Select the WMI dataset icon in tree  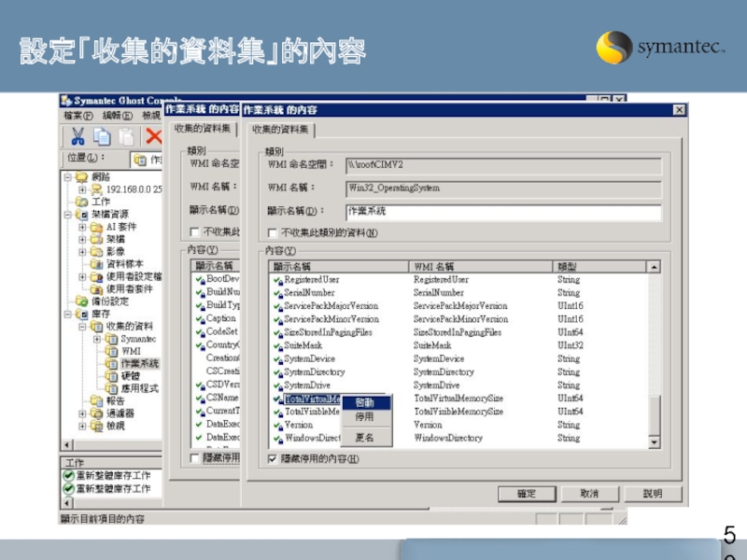tap(111, 351)
